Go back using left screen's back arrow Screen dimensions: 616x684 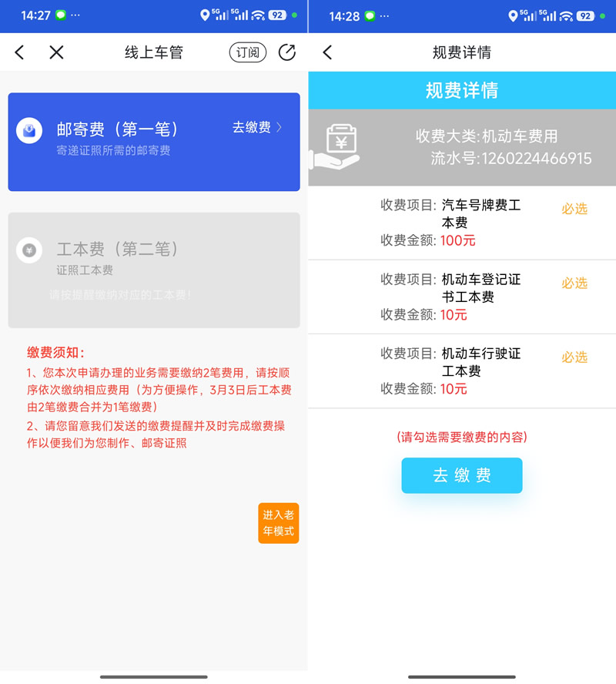19,52
